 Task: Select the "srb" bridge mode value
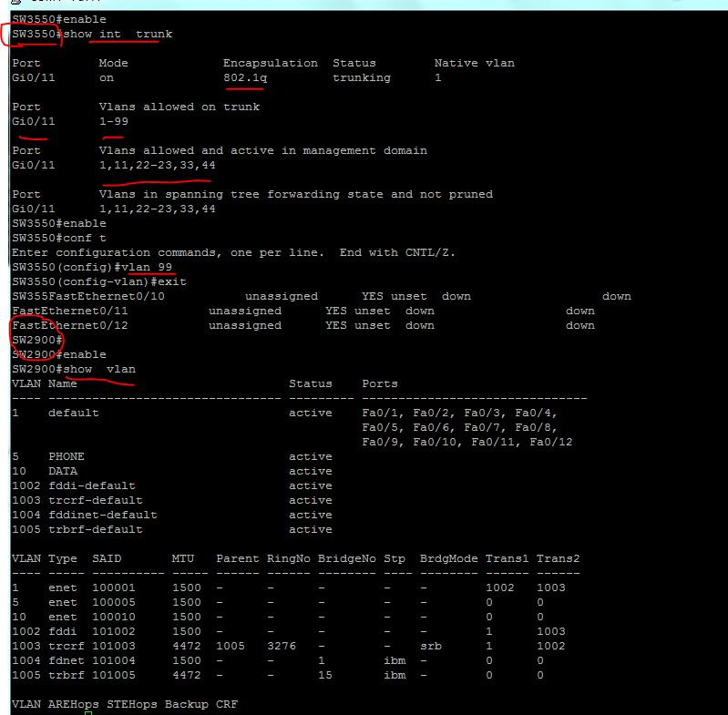coord(430,646)
